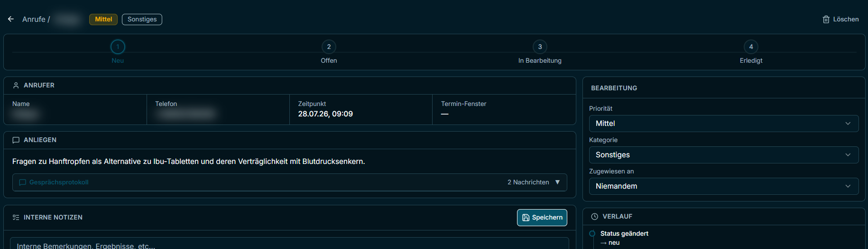Open the Zugewiesen an dropdown showing Niemandem

[724, 186]
